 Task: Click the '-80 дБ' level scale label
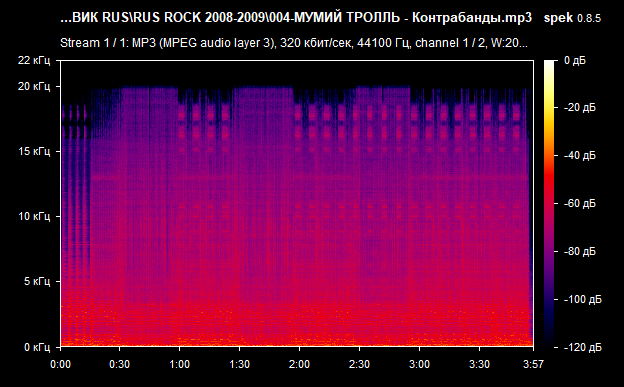(x=580, y=251)
